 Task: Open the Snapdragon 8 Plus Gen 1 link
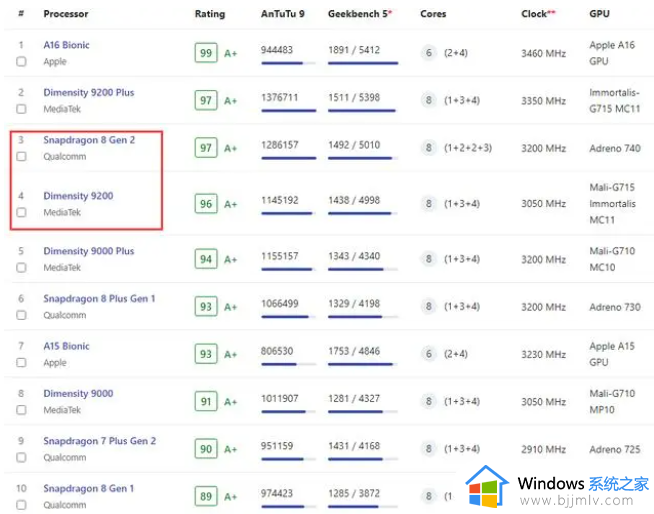pyautogui.click(x=99, y=299)
